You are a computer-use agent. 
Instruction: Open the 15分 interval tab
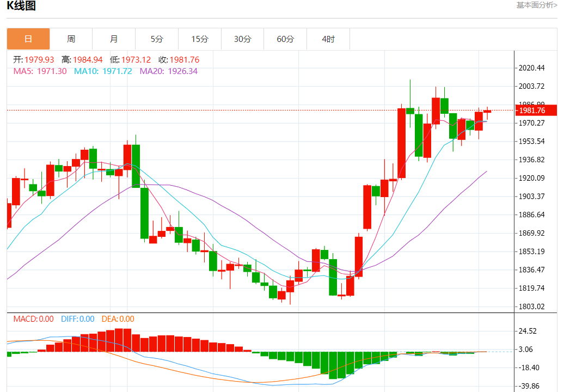coord(200,39)
